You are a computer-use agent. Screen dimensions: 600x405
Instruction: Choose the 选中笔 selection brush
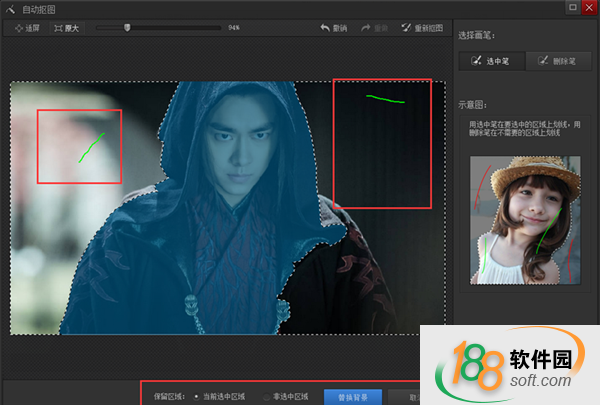492,61
